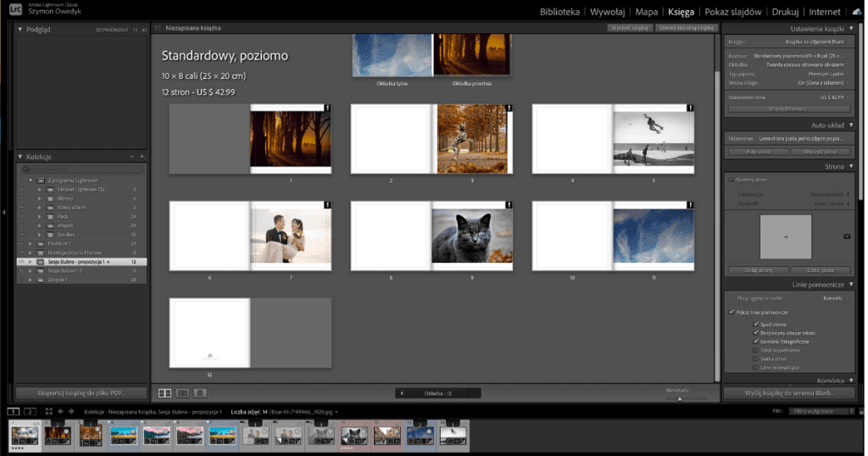The height and width of the screenshot is (456, 868).
Task: Switch to Biblioteka module
Action: 559,12
